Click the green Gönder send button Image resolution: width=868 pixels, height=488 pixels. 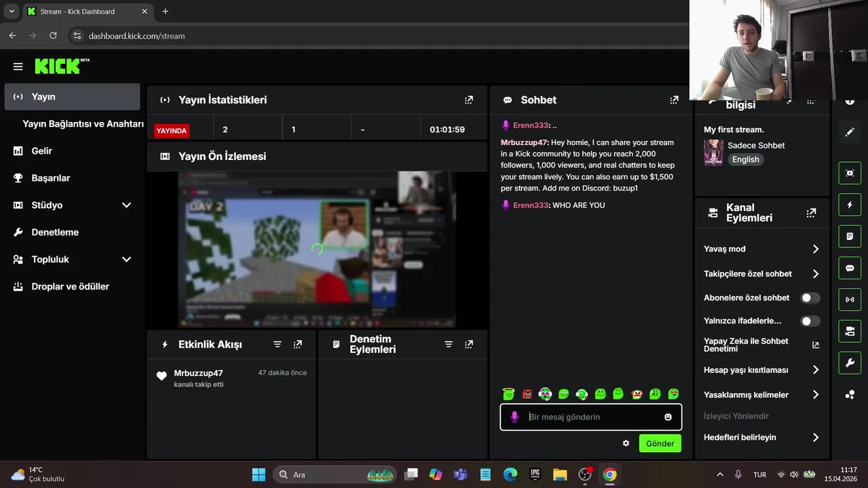point(660,443)
